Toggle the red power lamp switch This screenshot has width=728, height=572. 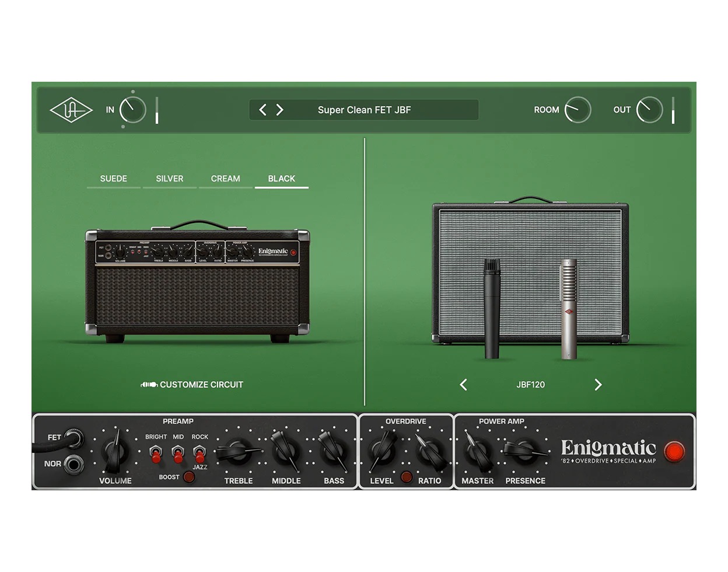click(x=674, y=452)
